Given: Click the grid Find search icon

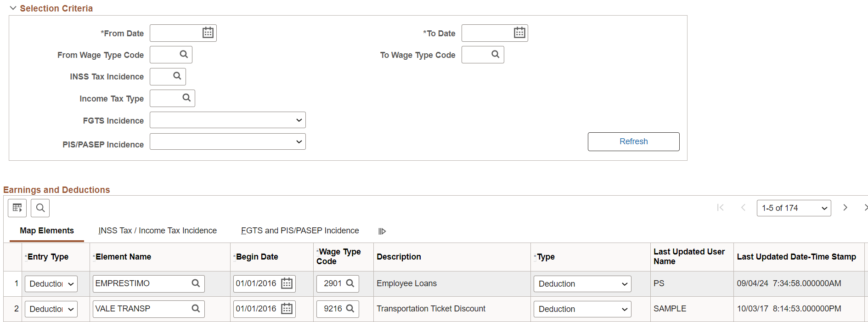Looking at the screenshot, I should (x=40, y=208).
